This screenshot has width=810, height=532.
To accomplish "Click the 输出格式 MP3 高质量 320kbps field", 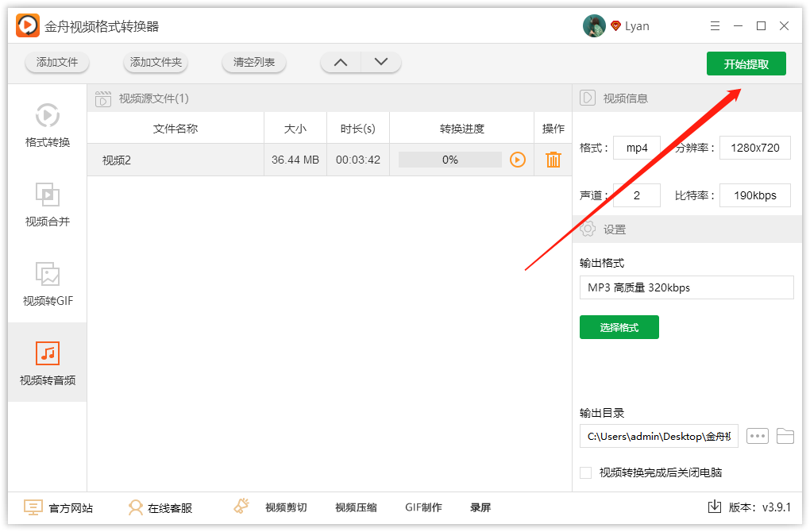I will (687, 287).
